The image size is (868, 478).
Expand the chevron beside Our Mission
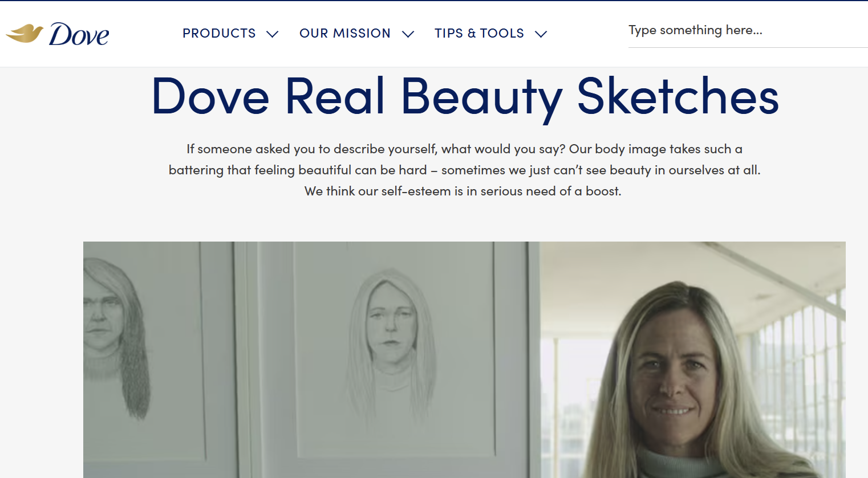point(408,34)
